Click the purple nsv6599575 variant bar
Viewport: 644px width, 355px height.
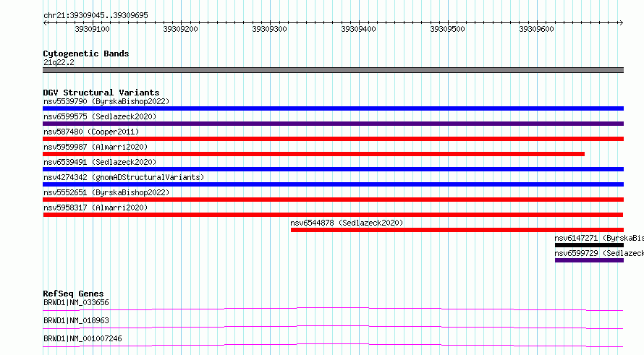coord(333,124)
